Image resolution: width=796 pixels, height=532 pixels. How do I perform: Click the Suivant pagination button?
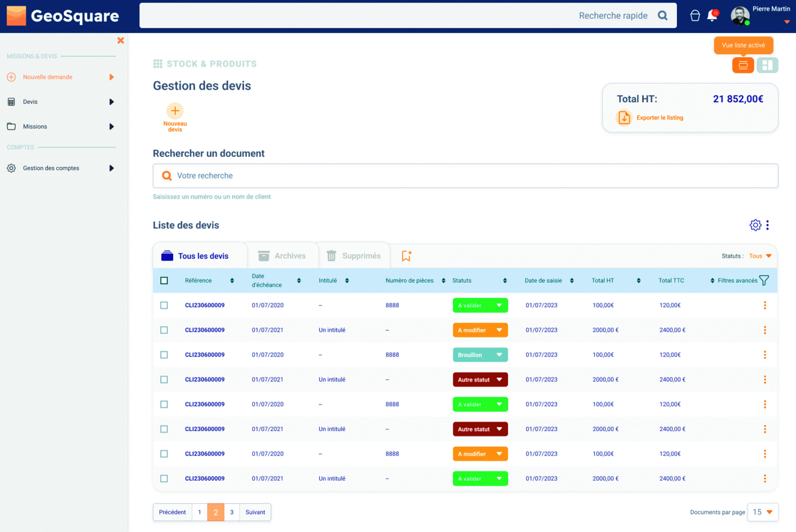tap(255, 512)
